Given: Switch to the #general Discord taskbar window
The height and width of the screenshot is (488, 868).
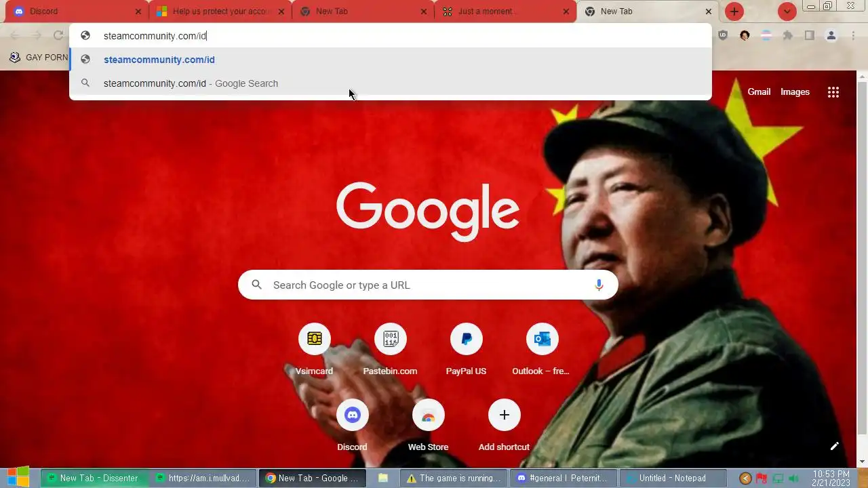Looking at the screenshot, I should coord(563,478).
